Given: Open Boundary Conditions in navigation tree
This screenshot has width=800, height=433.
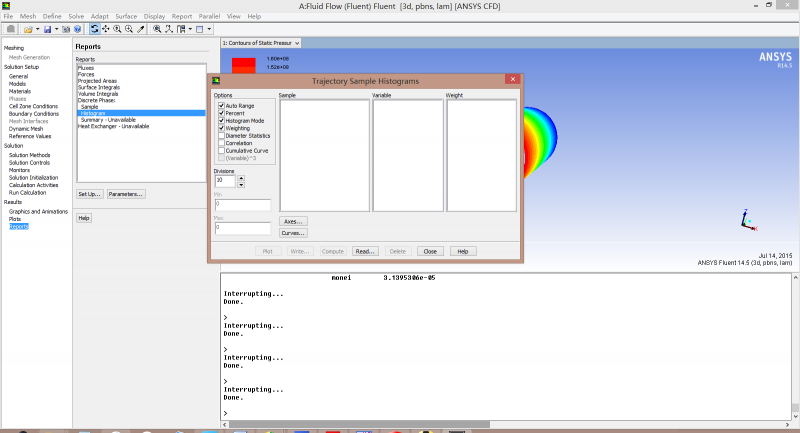Looking at the screenshot, I should click(x=34, y=114).
